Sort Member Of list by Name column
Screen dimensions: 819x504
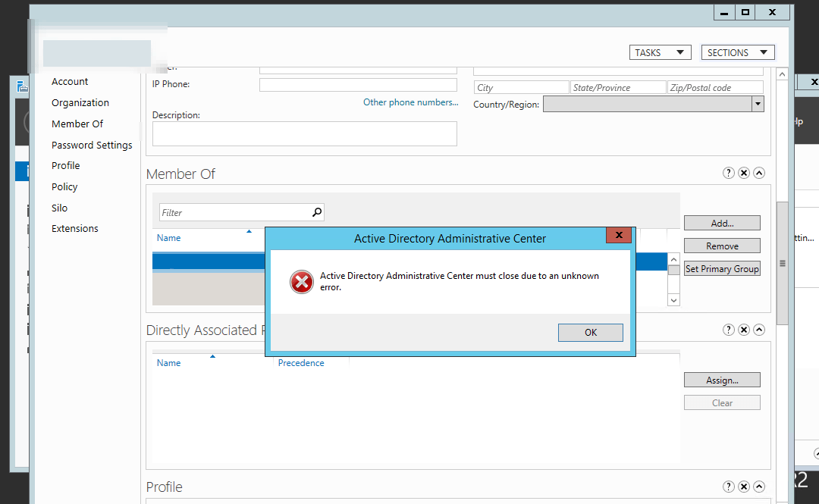[x=168, y=238]
